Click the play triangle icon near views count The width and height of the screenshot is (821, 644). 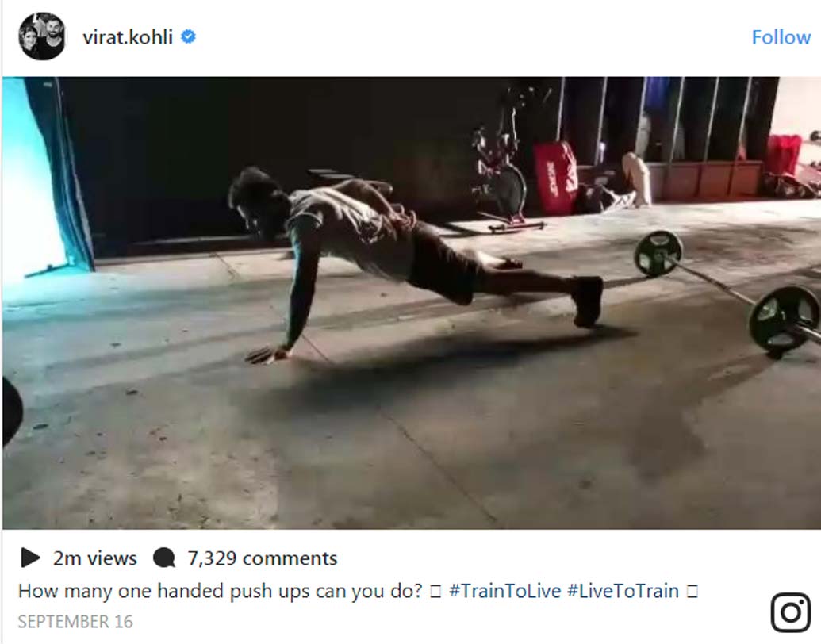pyautogui.click(x=31, y=558)
